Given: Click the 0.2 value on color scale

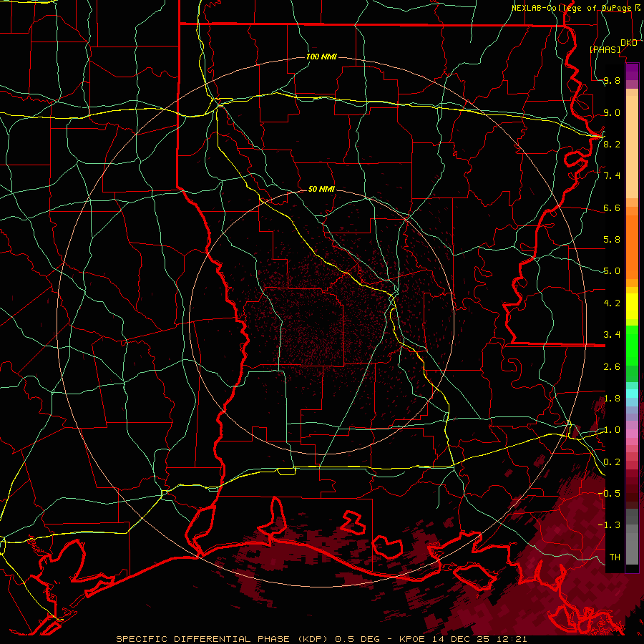Looking at the screenshot, I should point(612,462).
